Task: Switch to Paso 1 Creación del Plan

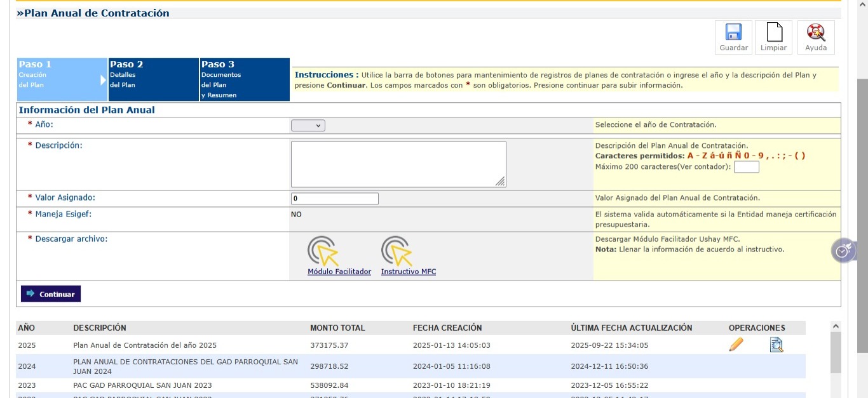Action: (62, 79)
